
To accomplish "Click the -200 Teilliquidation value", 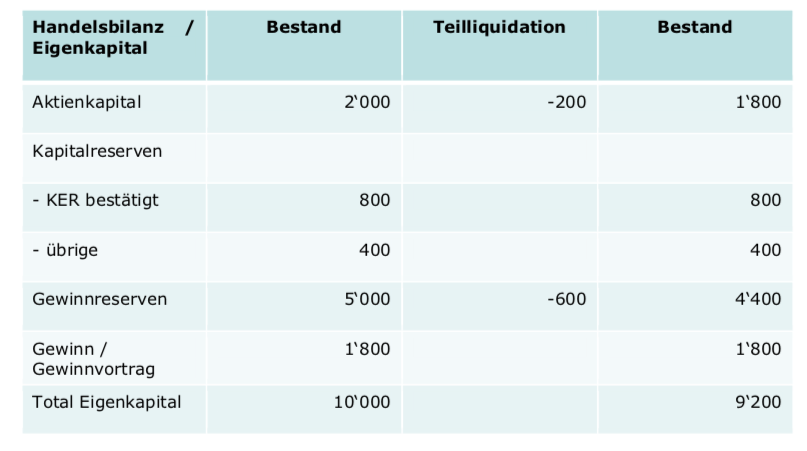I will click(567, 102).
